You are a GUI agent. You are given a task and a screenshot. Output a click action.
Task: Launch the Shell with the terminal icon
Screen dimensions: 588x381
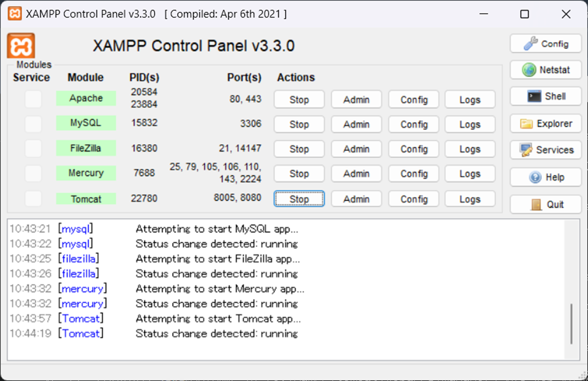[x=545, y=96]
